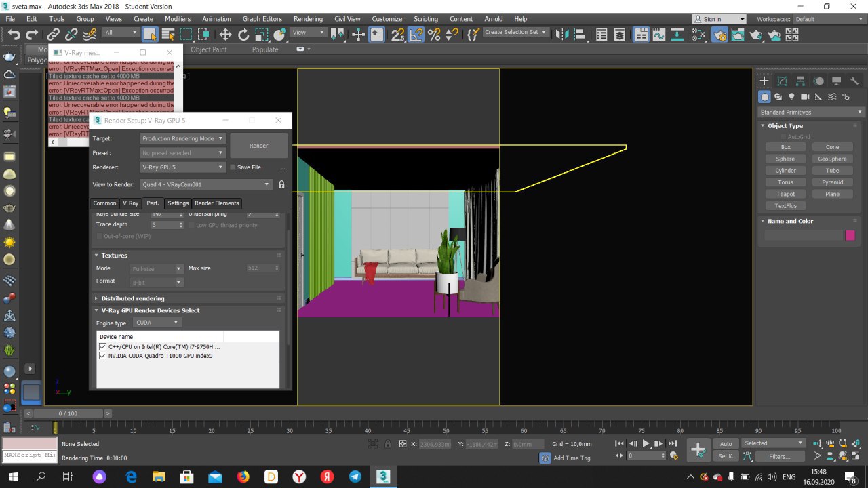Click the Redo arrow icon
The height and width of the screenshot is (488, 868).
tap(32, 34)
